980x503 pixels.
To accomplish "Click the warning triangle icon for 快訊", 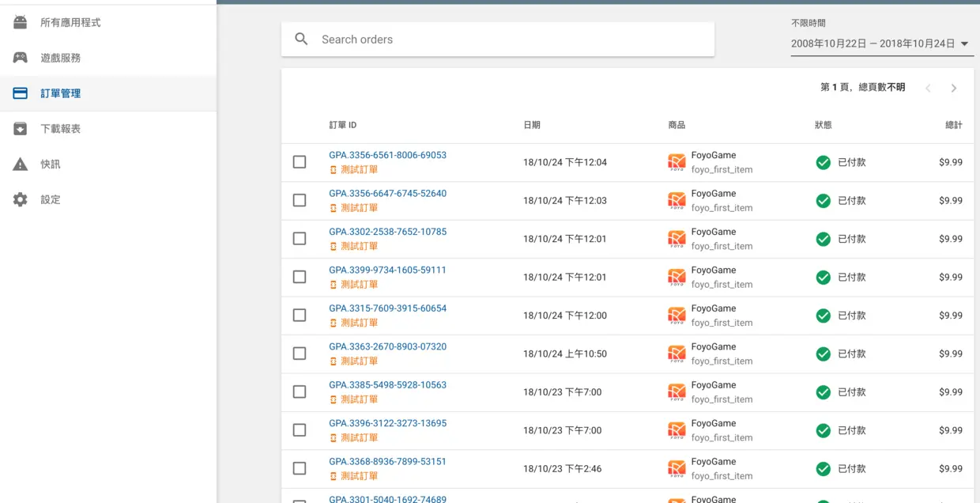I will tap(21, 165).
